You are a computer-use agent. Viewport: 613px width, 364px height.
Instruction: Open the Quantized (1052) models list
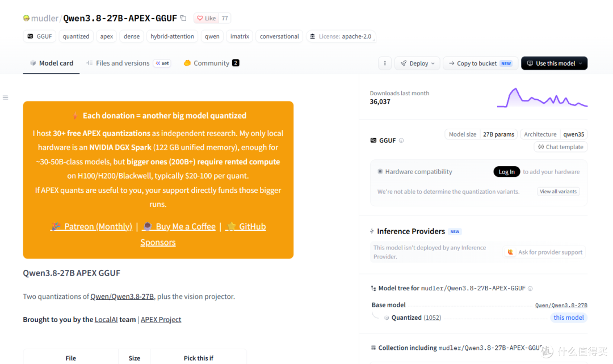coord(416,318)
